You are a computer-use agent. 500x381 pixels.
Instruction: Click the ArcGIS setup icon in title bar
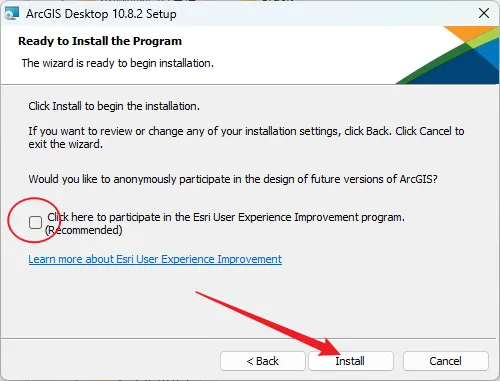(x=11, y=14)
